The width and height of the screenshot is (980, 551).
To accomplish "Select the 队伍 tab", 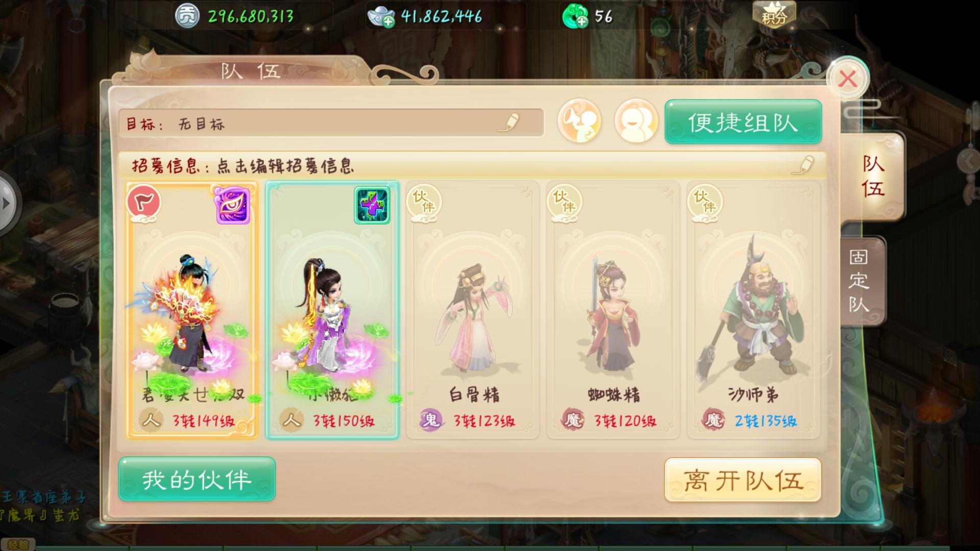I will point(873,176).
